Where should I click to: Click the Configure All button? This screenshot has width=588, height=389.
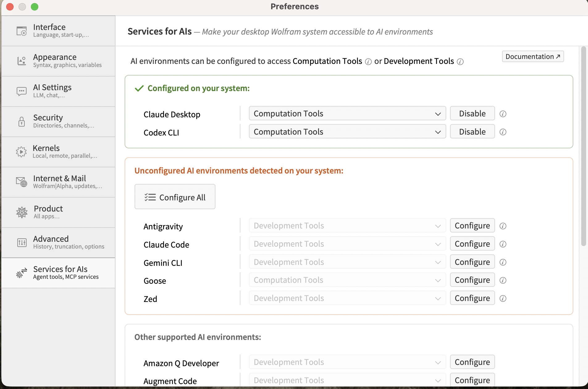click(x=175, y=197)
